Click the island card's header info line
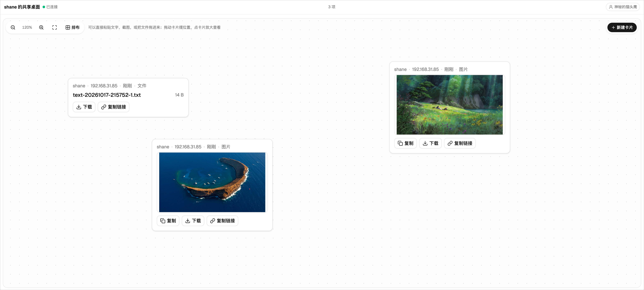644x290 pixels. (x=193, y=147)
